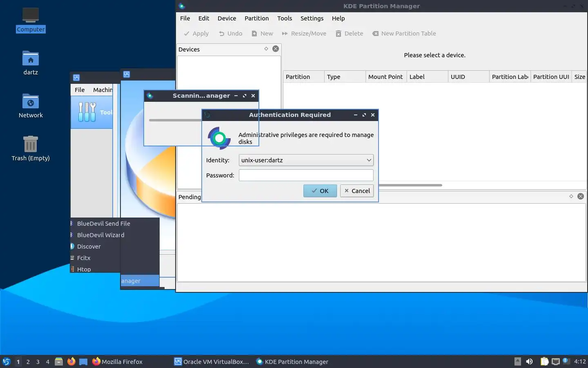Select Htop in the menu list
The height and width of the screenshot is (368, 588).
point(84,269)
